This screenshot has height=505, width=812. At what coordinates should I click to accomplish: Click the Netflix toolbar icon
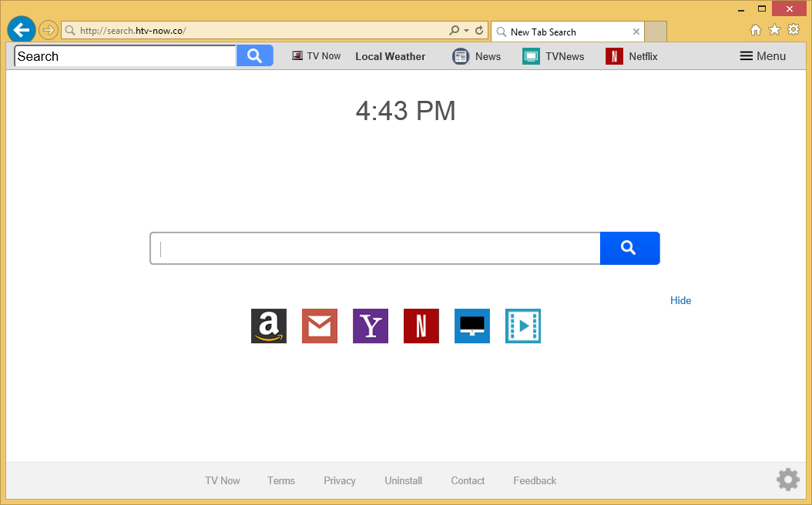coord(614,56)
